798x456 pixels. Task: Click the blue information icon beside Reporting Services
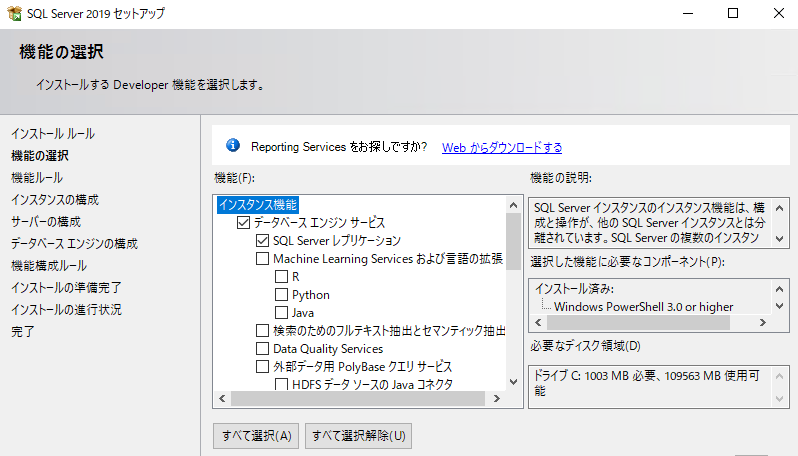click(233, 146)
